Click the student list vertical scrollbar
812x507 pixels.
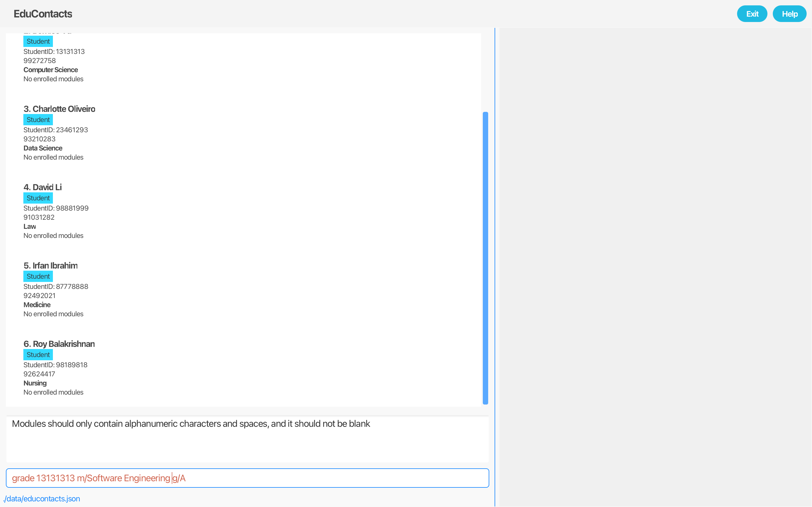pos(485,258)
